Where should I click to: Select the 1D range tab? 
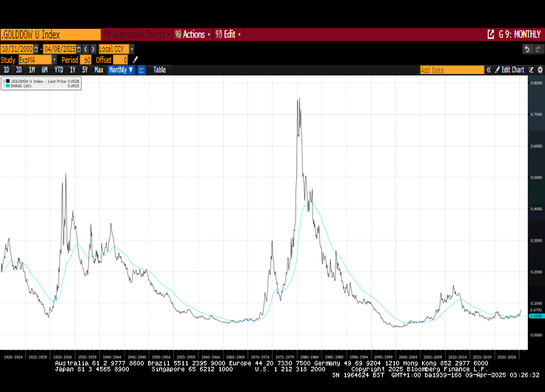[6, 70]
